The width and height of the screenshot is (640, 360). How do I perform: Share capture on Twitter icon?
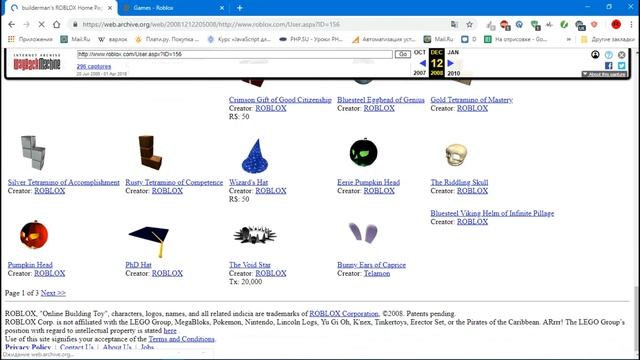621,66
